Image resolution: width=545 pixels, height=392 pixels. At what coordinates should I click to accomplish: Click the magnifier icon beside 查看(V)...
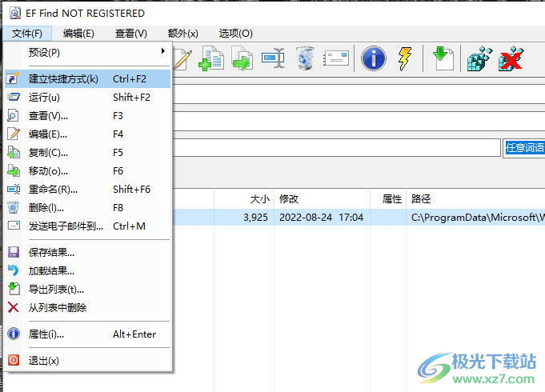point(14,115)
